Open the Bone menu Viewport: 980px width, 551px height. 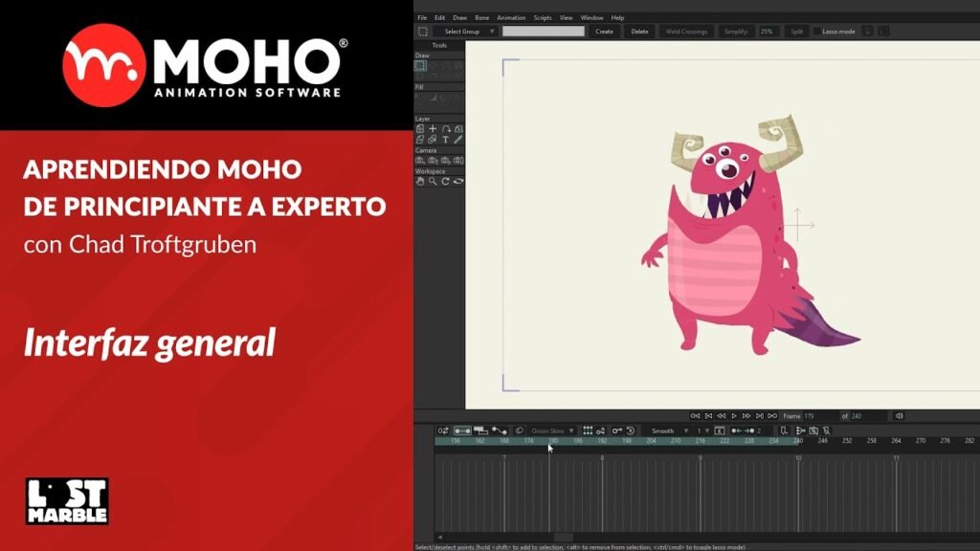click(482, 17)
